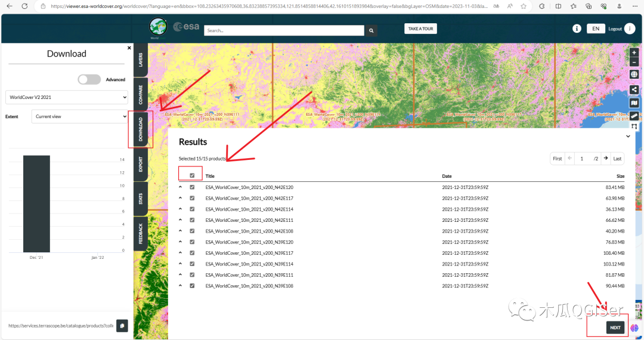Toggle the Advanced switch
Screen dimensions: 644x340
point(89,79)
